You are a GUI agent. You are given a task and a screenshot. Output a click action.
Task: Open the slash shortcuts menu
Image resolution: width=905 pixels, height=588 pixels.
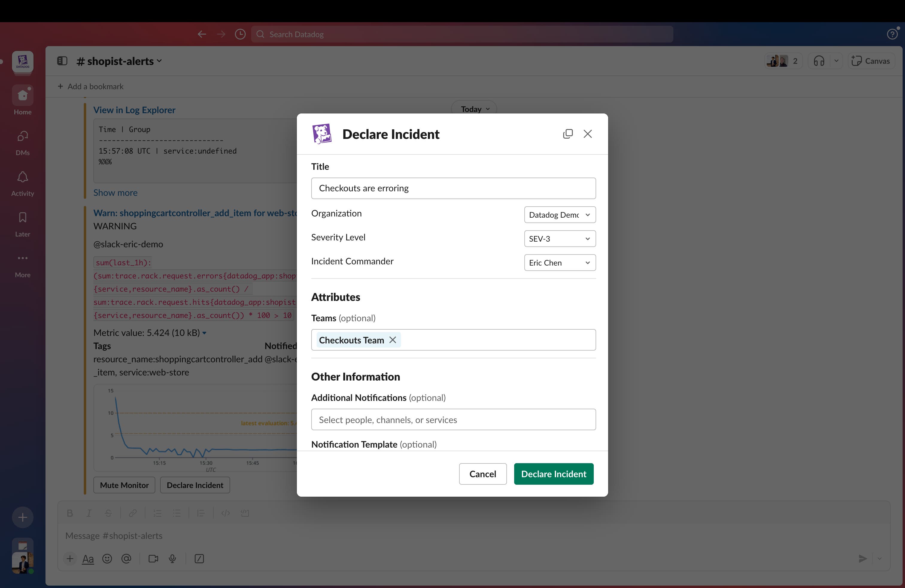click(199, 559)
